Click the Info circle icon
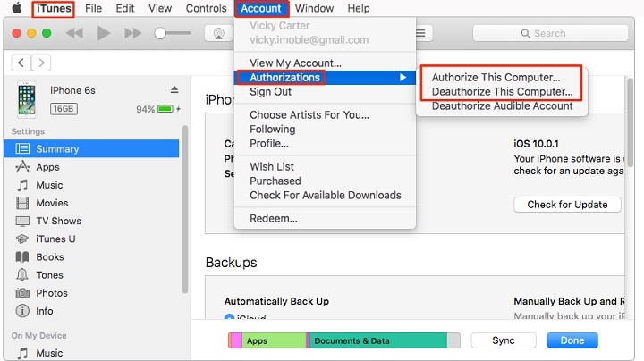 click(22, 311)
